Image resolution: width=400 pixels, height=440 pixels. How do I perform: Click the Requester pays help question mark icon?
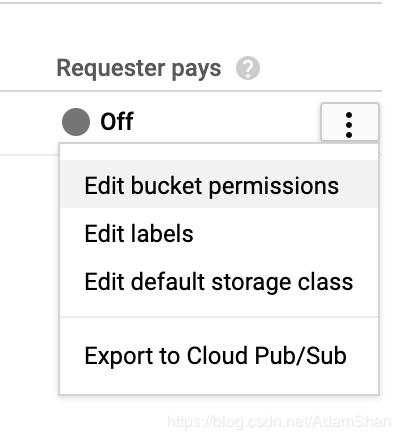tap(248, 68)
